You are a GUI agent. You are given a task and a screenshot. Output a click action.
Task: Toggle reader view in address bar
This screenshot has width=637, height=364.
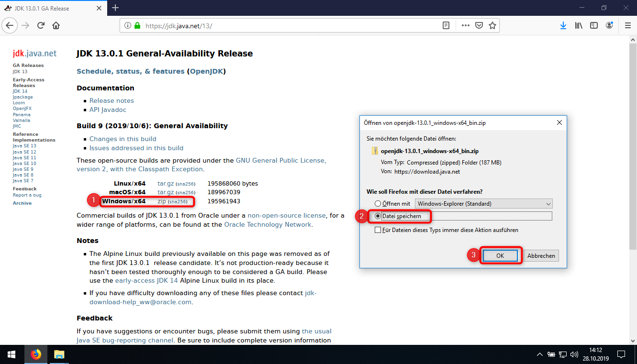tap(446, 26)
